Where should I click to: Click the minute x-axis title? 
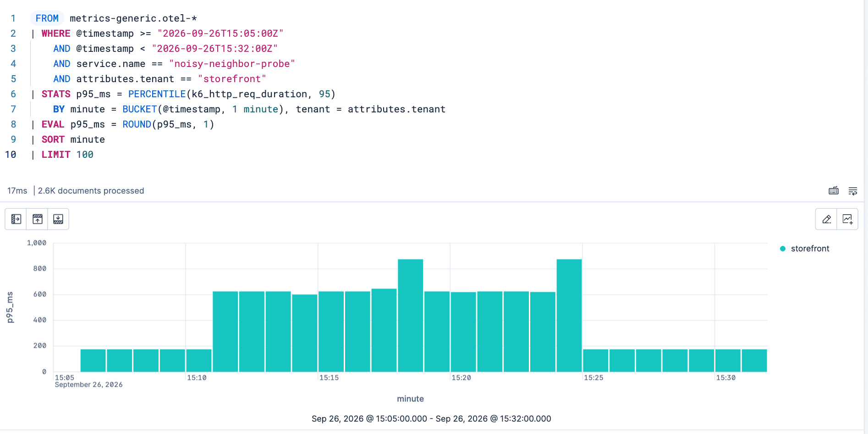click(x=411, y=399)
